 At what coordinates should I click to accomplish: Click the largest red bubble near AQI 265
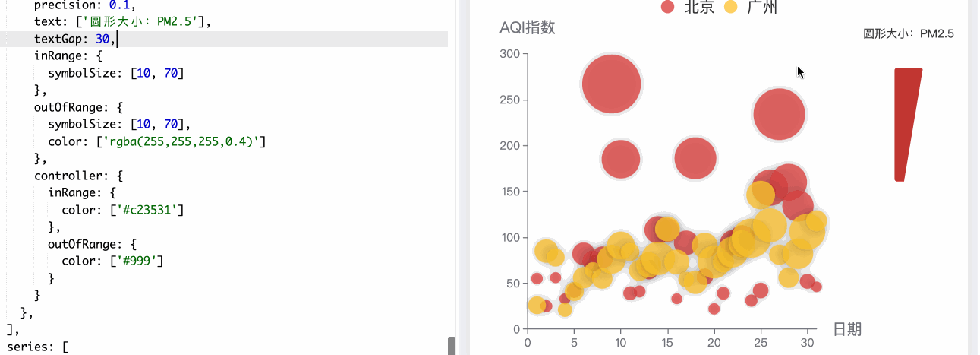611,84
